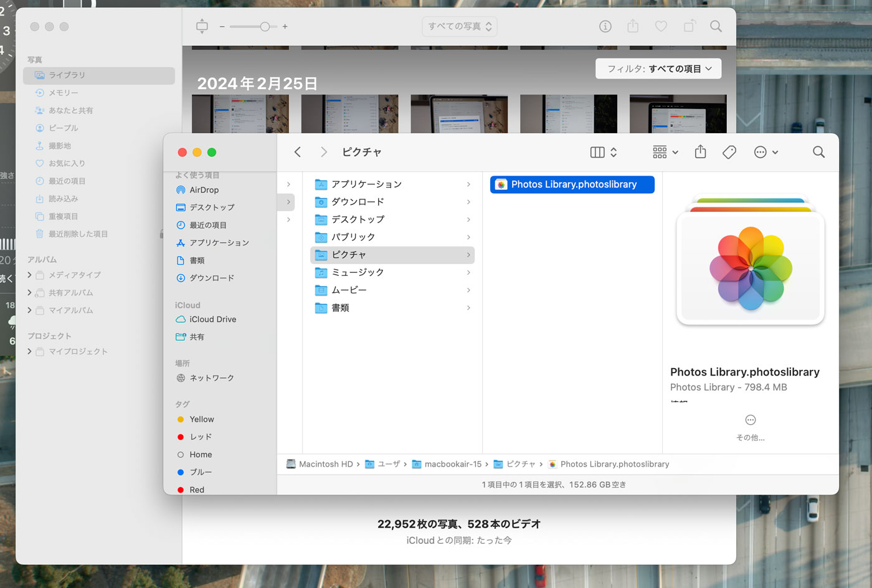Select AirDrop in Finder sidebar
Screen dimensions: 872x588
tap(204, 190)
